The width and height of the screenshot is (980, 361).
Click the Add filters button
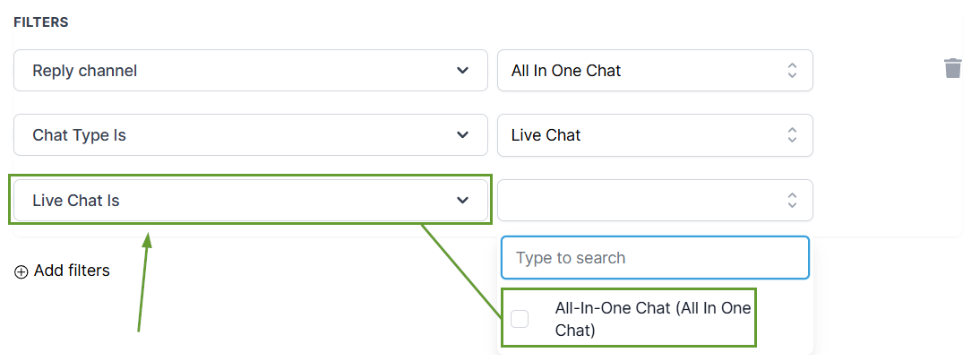pos(72,271)
